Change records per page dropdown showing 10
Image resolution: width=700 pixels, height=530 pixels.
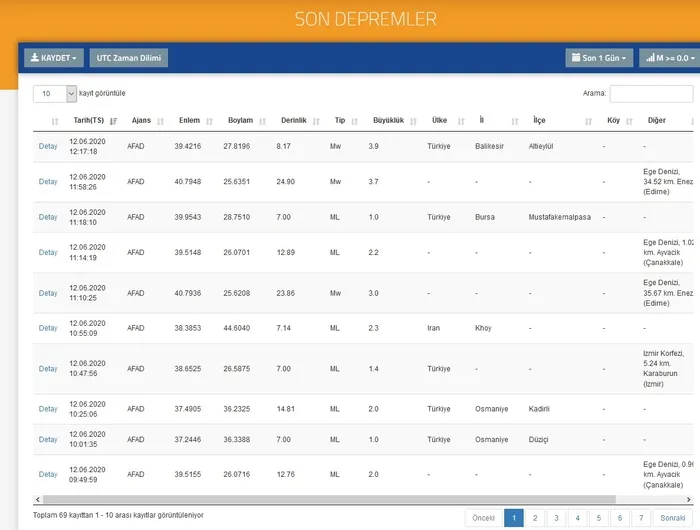(55, 93)
